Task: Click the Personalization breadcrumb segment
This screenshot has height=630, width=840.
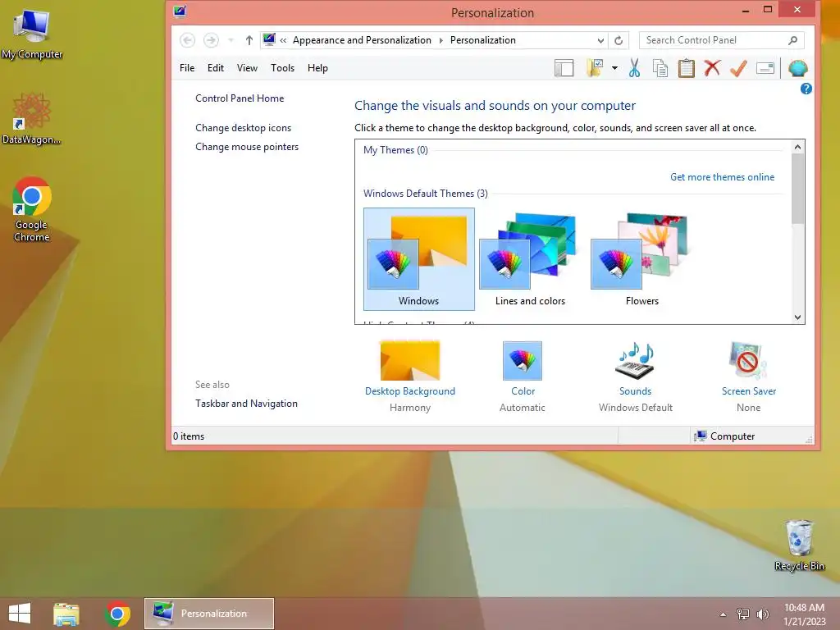Action: 482,40
